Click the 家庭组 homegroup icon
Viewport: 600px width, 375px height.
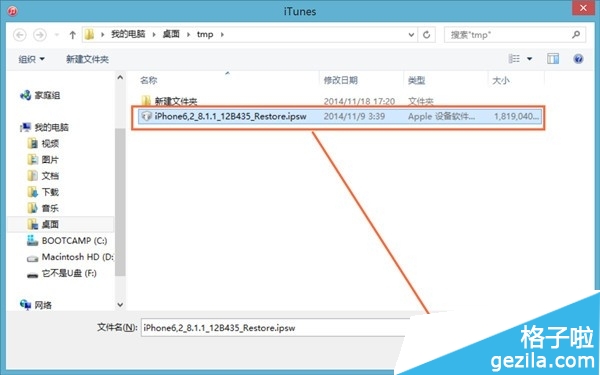point(25,95)
